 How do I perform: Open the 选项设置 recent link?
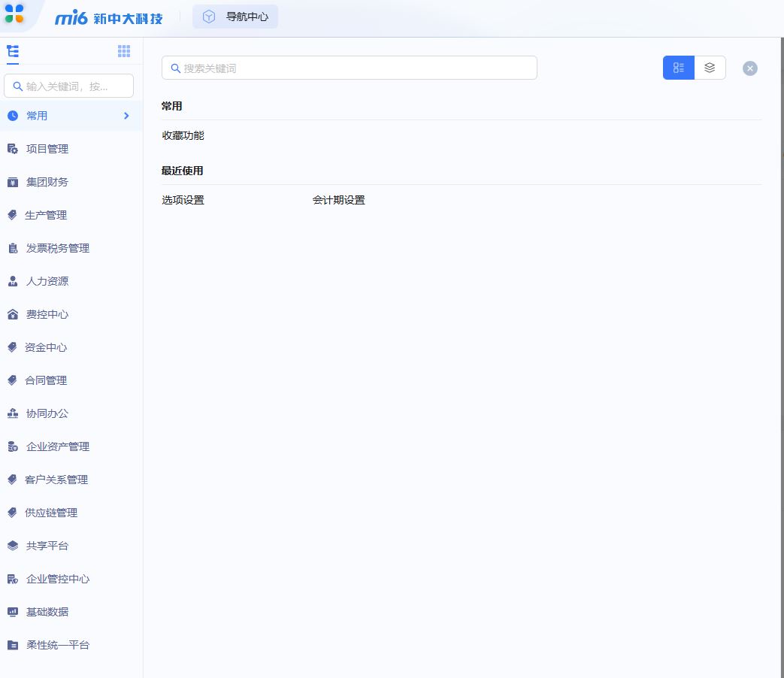(x=183, y=200)
